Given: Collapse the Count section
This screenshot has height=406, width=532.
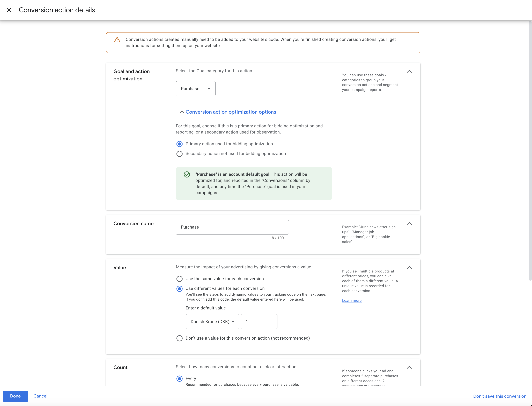Looking at the screenshot, I should [410, 367].
